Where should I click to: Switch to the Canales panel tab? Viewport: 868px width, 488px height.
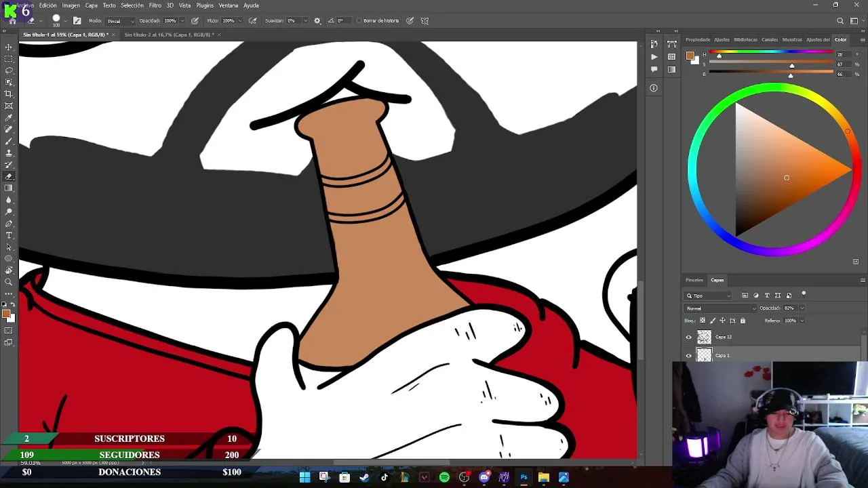[770, 39]
